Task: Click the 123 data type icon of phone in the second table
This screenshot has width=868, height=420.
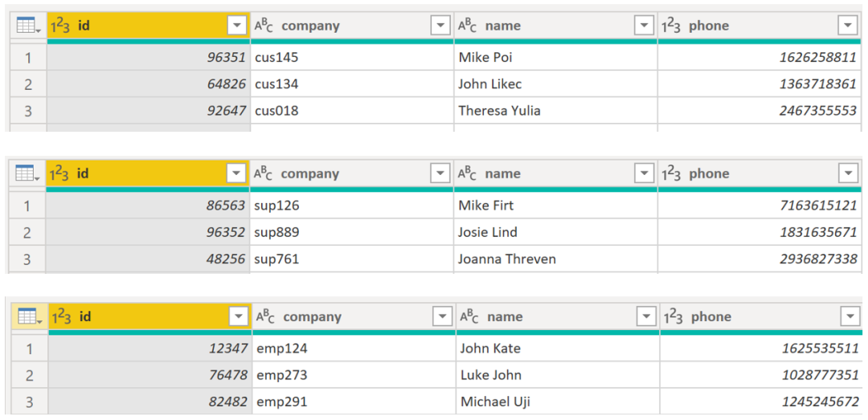Action: click(x=672, y=173)
